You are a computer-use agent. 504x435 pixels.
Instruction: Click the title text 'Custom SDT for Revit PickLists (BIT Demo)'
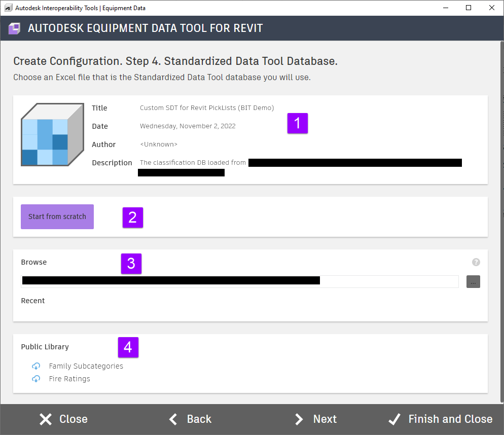point(207,108)
